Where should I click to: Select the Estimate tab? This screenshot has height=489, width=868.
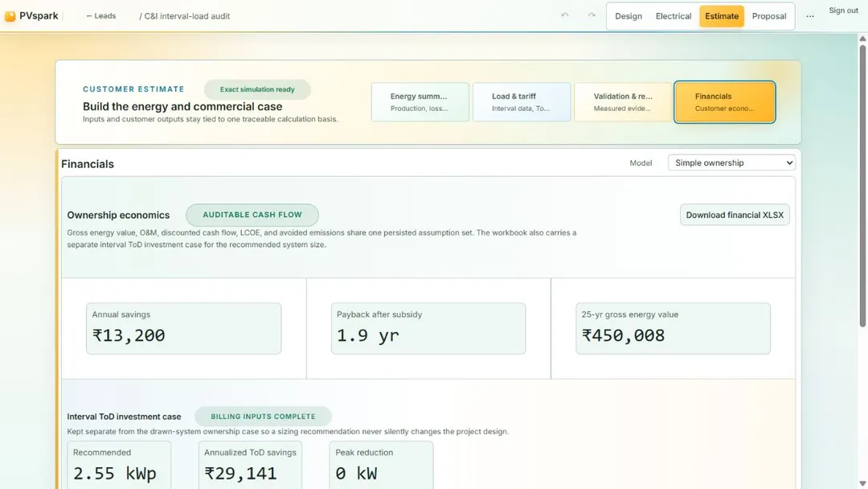click(721, 16)
